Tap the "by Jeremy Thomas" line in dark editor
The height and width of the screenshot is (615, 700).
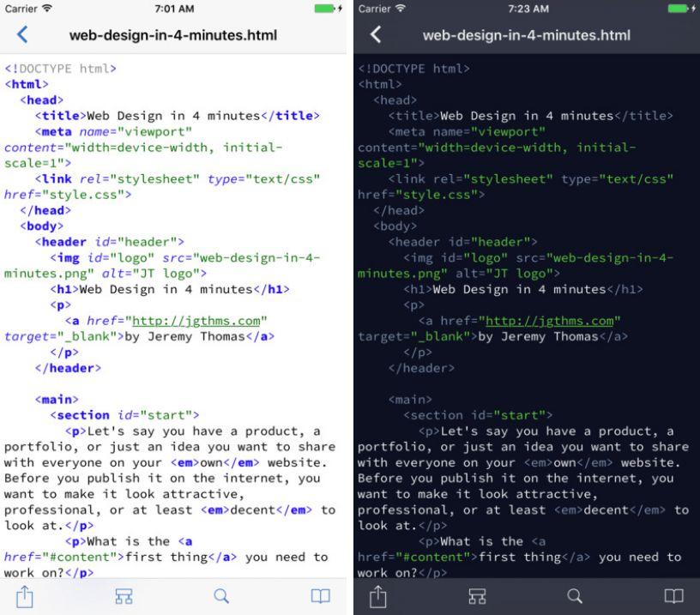493,336
